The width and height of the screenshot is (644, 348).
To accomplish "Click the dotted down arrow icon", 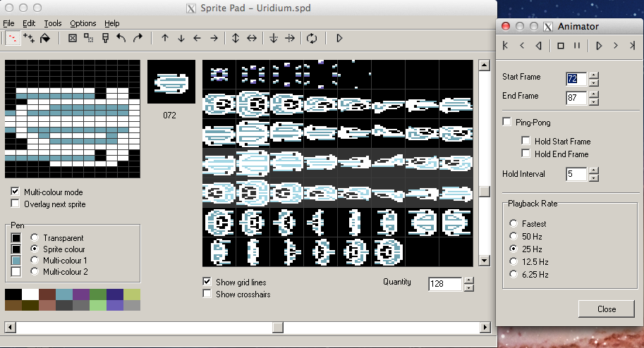I will click(274, 38).
